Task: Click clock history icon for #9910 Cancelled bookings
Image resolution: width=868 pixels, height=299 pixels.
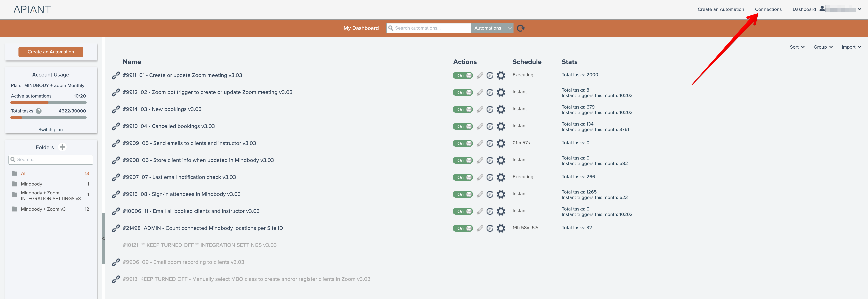Action: coord(490,127)
